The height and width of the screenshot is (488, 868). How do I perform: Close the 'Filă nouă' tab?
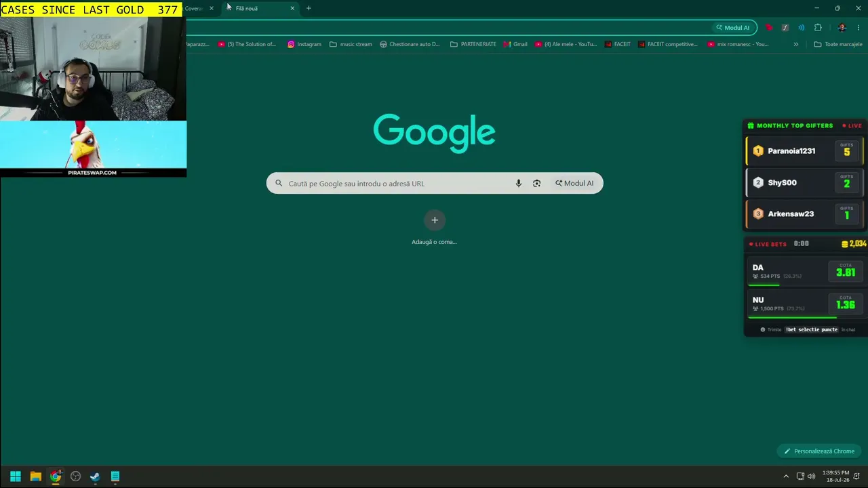click(292, 8)
